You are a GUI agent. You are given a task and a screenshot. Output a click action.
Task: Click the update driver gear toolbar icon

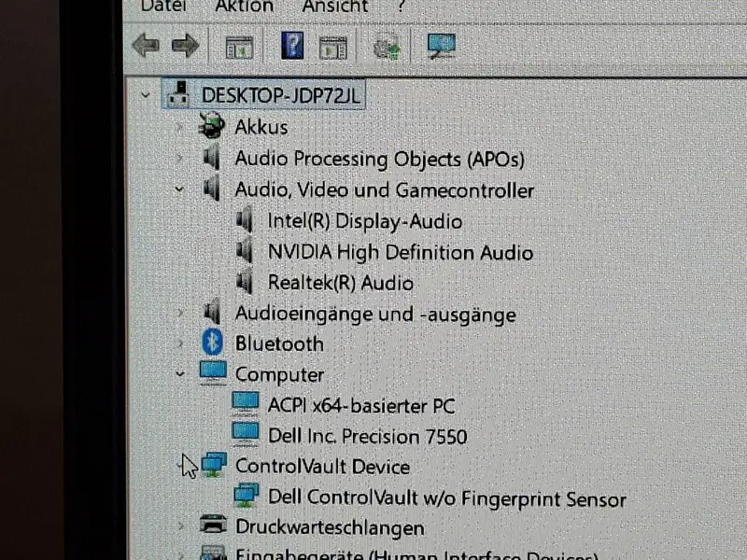[387, 46]
